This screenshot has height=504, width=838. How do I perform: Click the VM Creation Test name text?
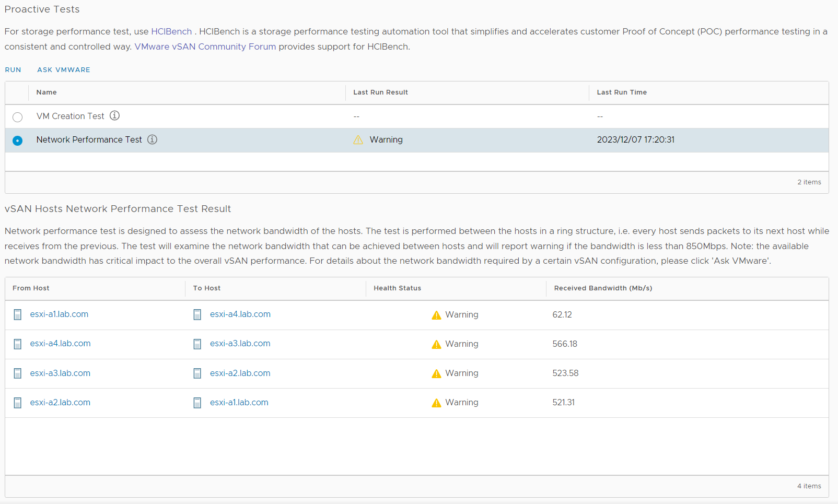coord(71,116)
